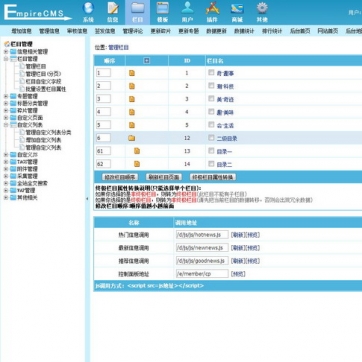Image resolution: width=362 pixels, height=362 pixels.
Task: Collapse the 自定义列表 tree node
Action: pyautogui.click(x=6, y=125)
